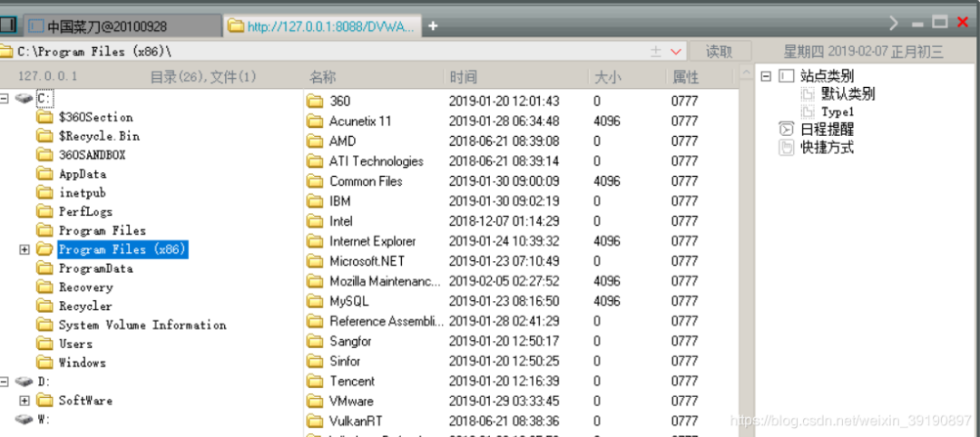Screen dimensions: 980x437
Task: Select the Reference Assembli... folder name
Action: [x=387, y=321]
